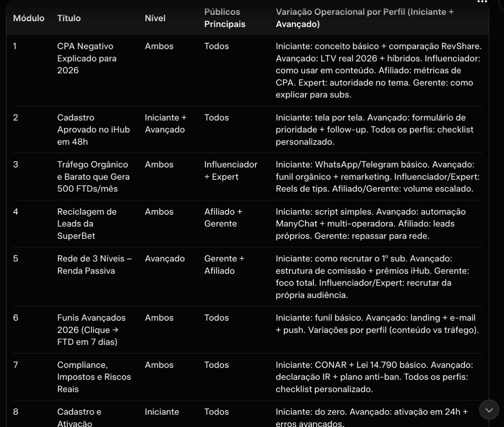Click the Variação Operacional por Perfil header
Image resolution: width=504 pixels, height=427 pixels.
(x=364, y=18)
